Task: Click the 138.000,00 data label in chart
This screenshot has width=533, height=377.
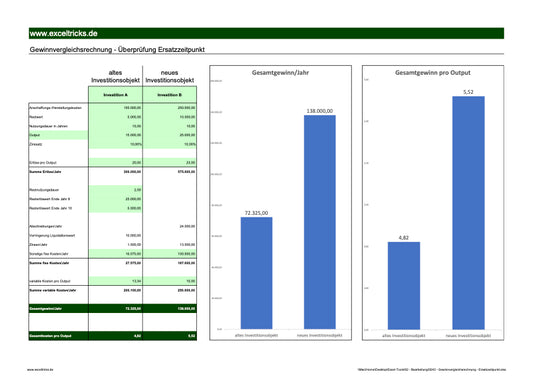Action: click(320, 111)
